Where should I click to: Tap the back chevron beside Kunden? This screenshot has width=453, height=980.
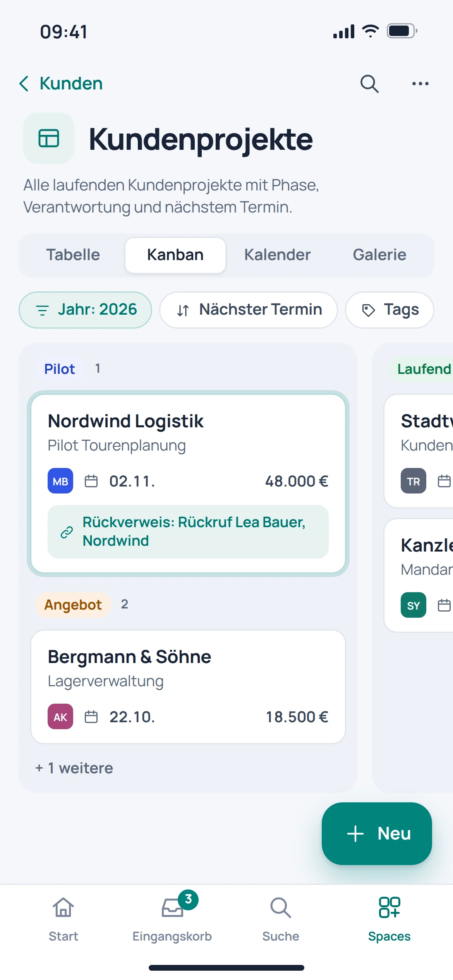pos(24,84)
